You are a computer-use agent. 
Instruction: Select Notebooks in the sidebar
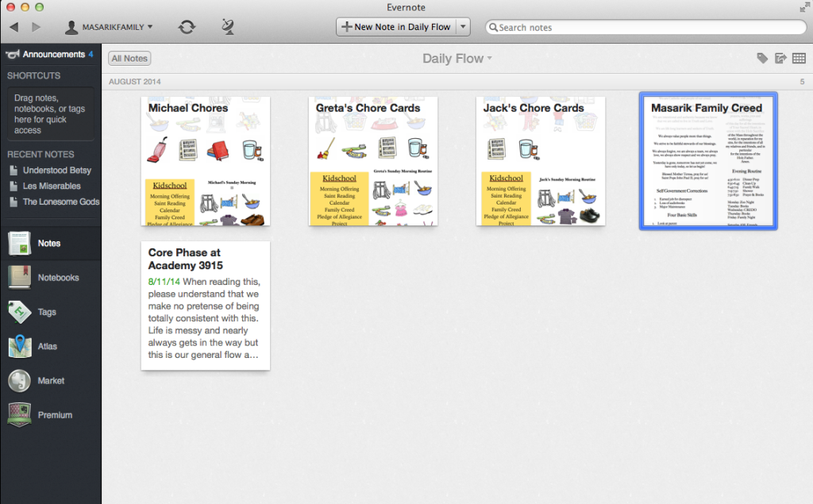tap(51, 278)
